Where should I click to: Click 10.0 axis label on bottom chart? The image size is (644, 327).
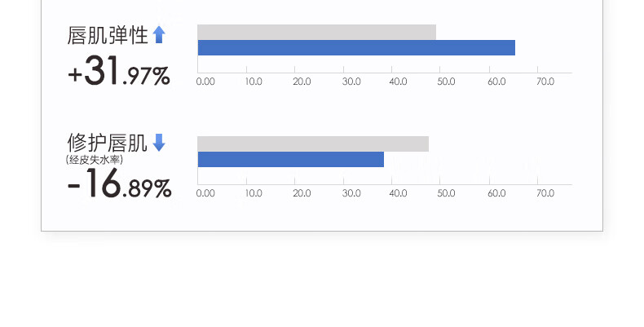254,193
